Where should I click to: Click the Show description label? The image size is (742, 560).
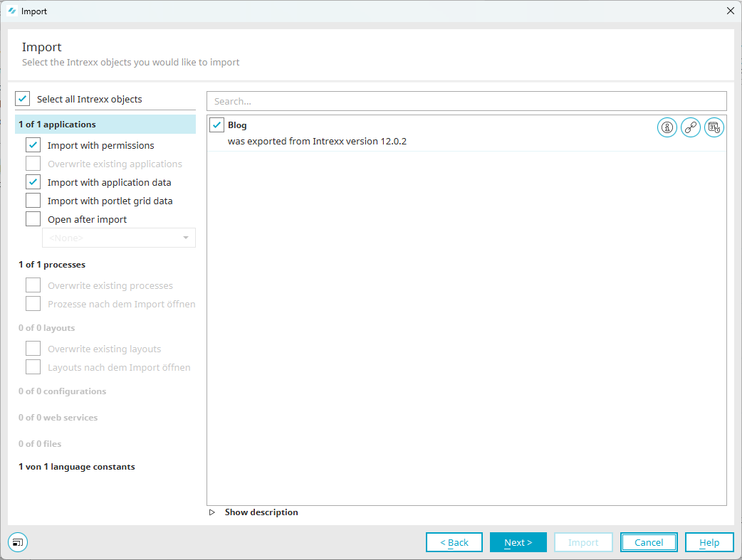[x=261, y=512]
